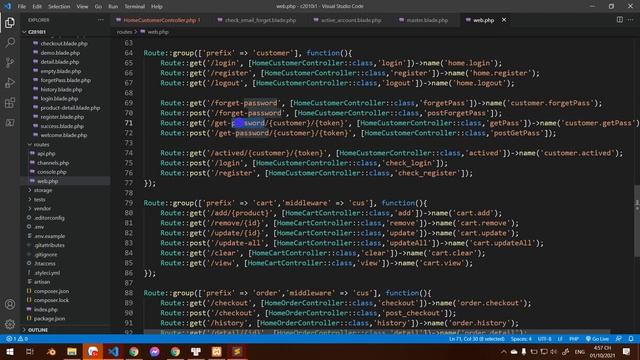
Task: Click the notifications bell in status bar
Action: (631, 339)
